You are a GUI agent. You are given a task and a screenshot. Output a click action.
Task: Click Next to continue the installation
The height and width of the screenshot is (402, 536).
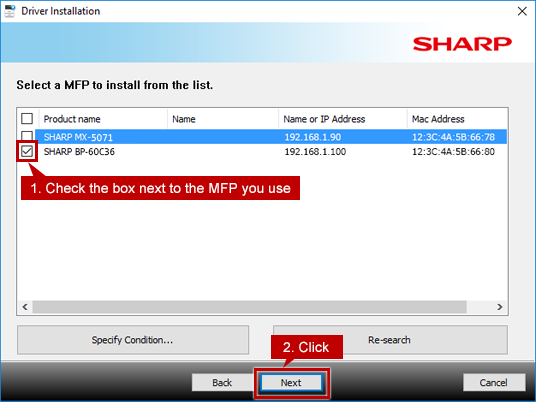(291, 382)
